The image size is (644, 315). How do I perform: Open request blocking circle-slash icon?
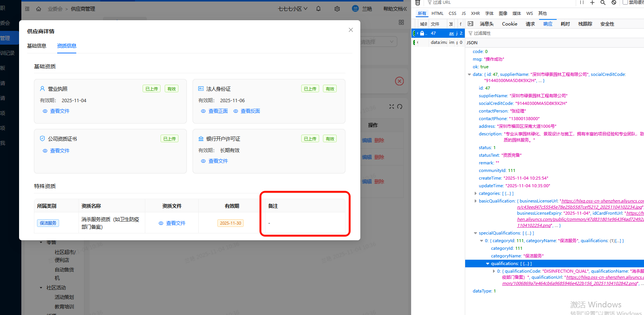pyautogui.click(x=614, y=3)
